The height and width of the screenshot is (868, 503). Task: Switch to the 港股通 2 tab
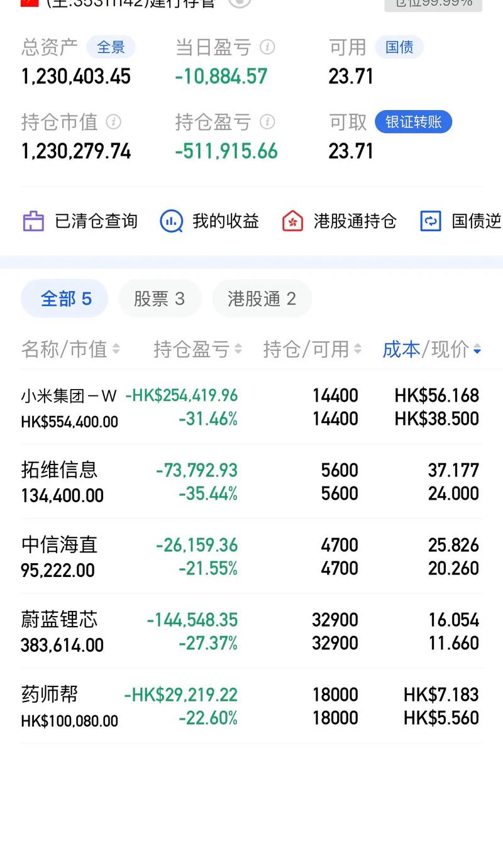click(262, 299)
